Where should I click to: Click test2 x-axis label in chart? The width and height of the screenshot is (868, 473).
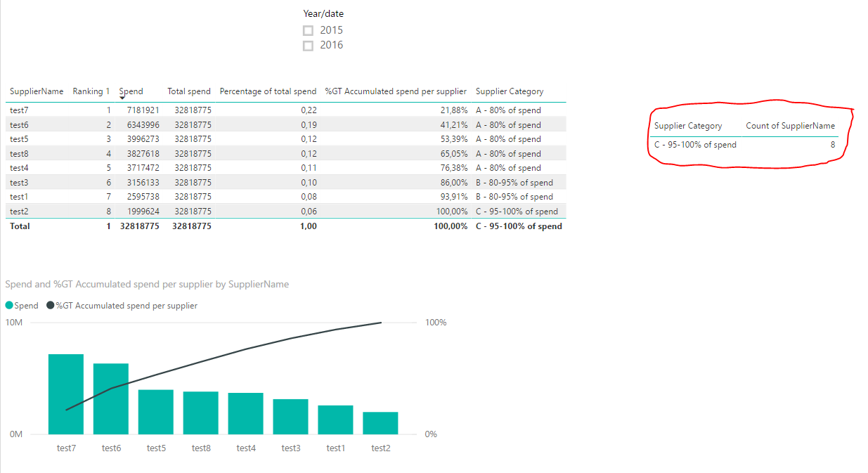point(380,448)
